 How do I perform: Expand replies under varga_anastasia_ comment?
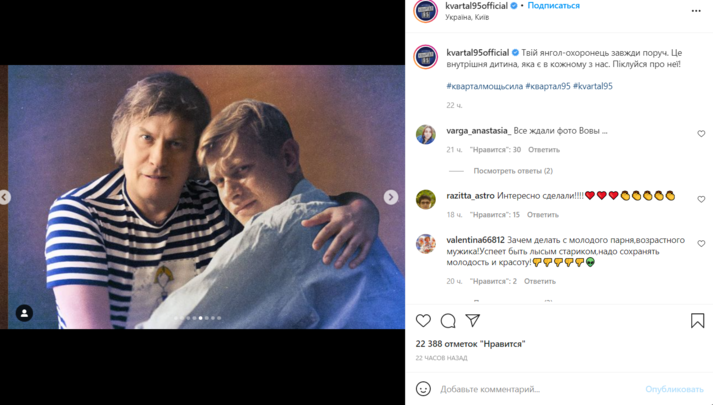[x=513, y=171]
